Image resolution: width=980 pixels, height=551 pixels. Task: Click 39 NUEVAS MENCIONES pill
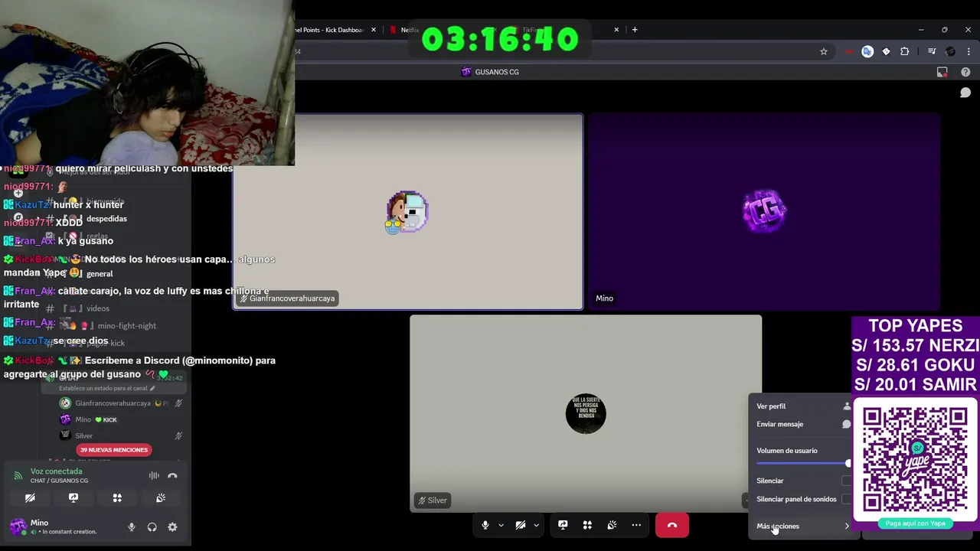pos(113,450)
